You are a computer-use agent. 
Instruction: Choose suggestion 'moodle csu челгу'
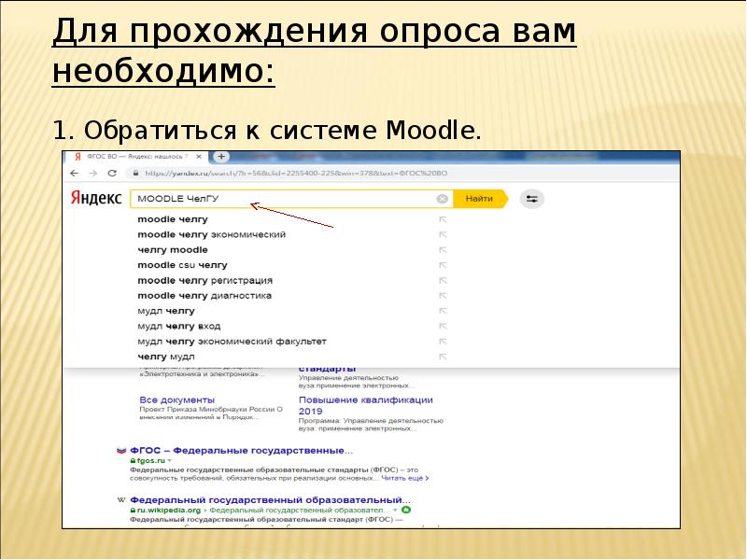182,265
